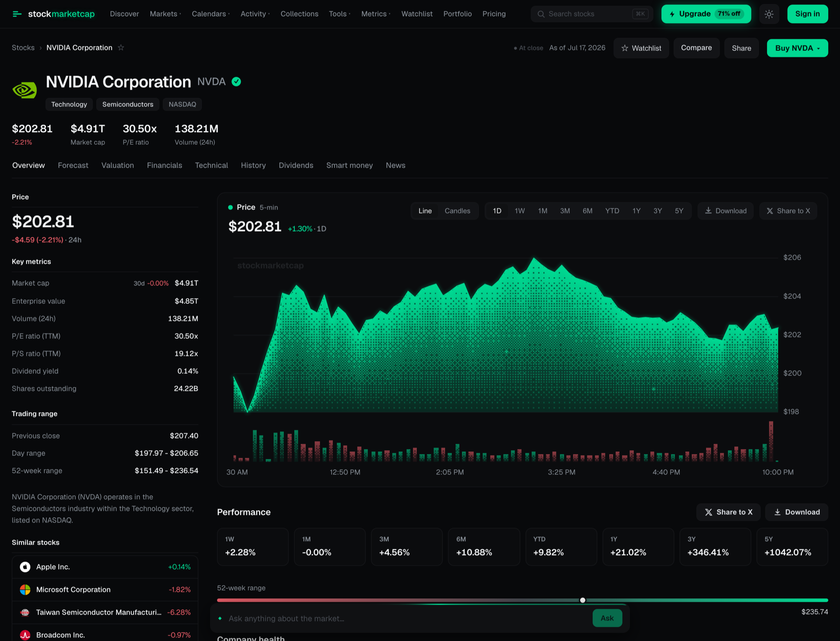The width and height of the screenshot is (840, 641).
Task: Share the price chart to X
Action: 788,211
